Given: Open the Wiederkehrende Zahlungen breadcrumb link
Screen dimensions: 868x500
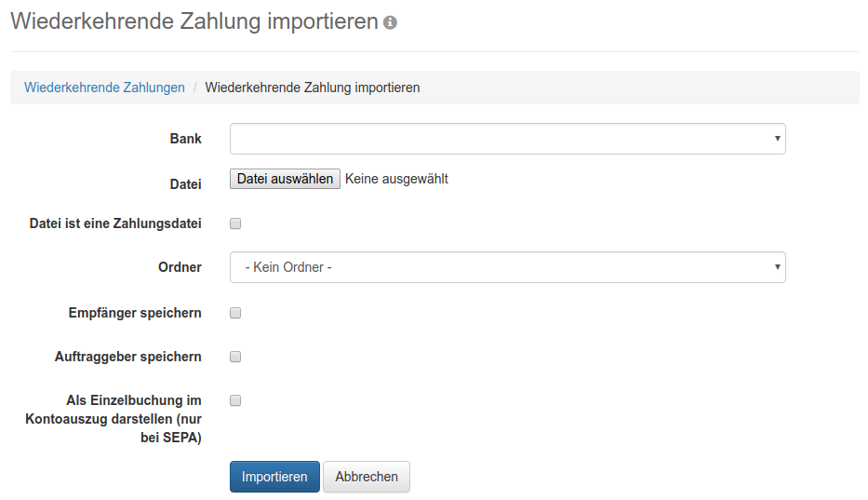Looking at the screenshot, I should tap(104, 88).
